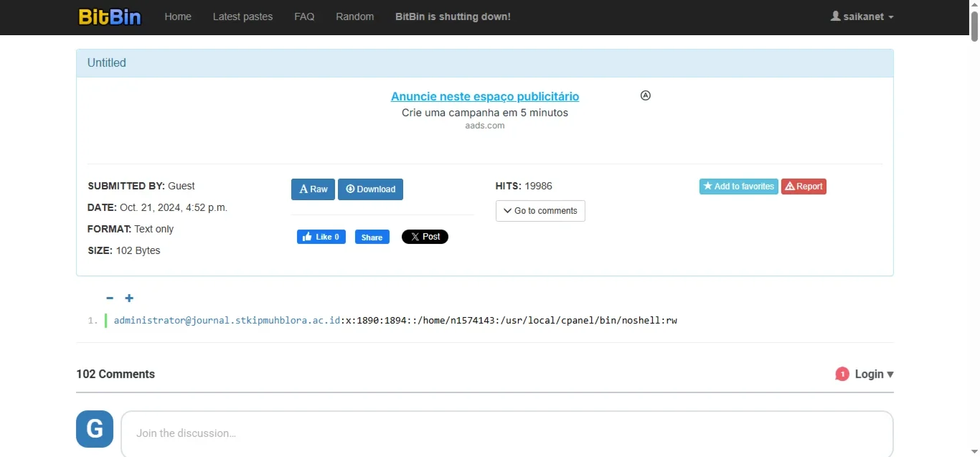Click the DATE: Oct. 21, 2024 text
980x457 pixels.
158,207
